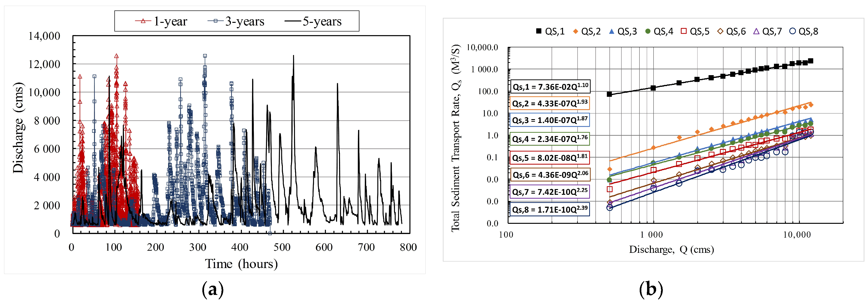This screenshot has width=868, height=303.
Task: Click the blue square 3-years legend marker
Action: tap(215, 21)
